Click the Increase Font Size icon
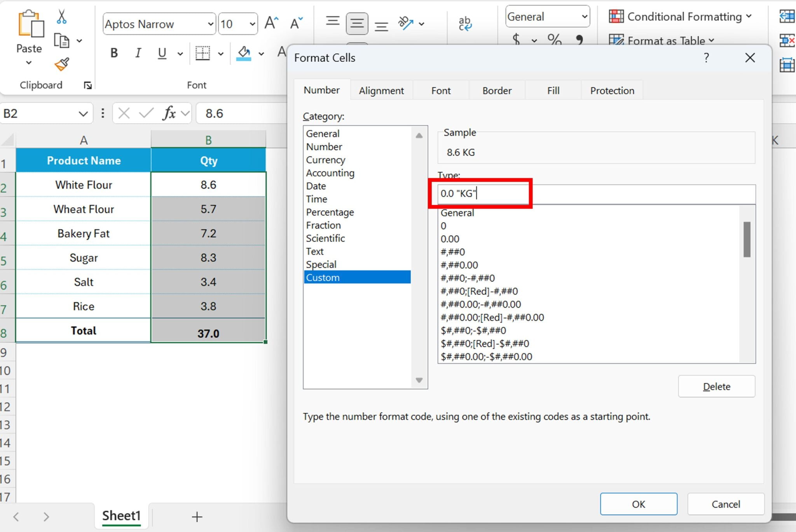Image resolution: width=796 pixels, height=532 pixels. click(x=271, y=23)
